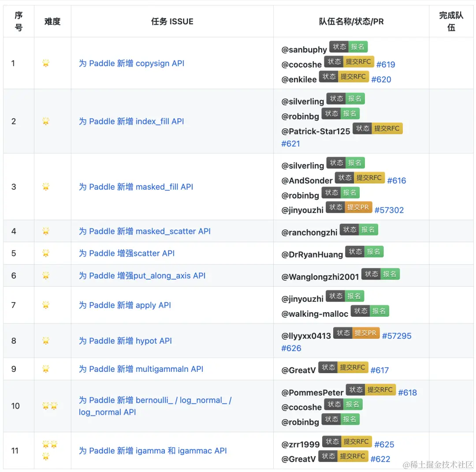Image resolution: width=476 pixels, height=472 pixels.
Task: Select the username @walking-malloc
Action: point(315,314)
